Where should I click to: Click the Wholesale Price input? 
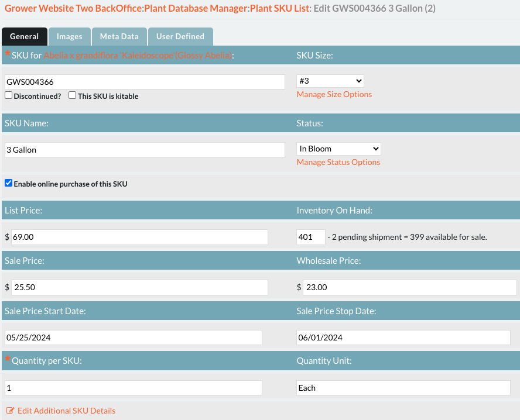(x=409, y=287)
